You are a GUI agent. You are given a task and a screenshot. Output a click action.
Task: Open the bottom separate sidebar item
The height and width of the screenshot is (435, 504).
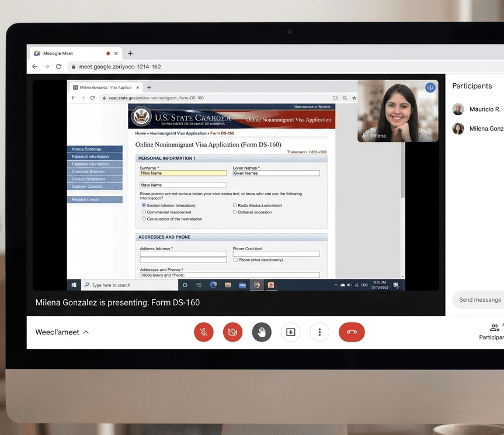click(x=95, y=199)
